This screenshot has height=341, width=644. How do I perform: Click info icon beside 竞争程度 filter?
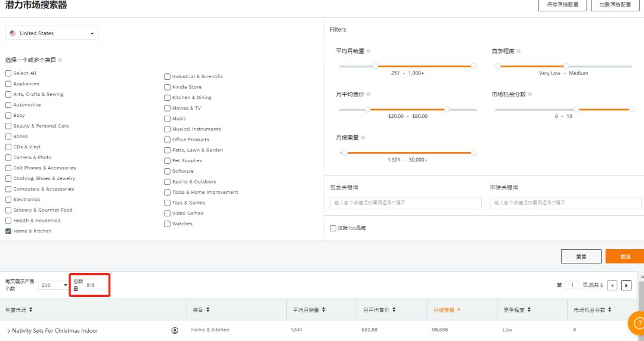pyautogui.click(x=519, y=51)
